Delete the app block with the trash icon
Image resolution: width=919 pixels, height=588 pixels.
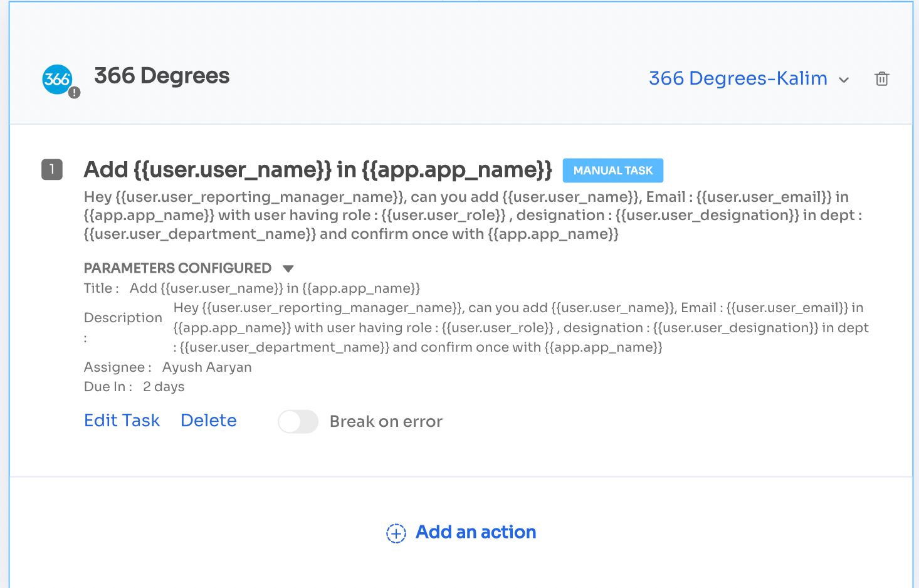click(x=882, y=78)
